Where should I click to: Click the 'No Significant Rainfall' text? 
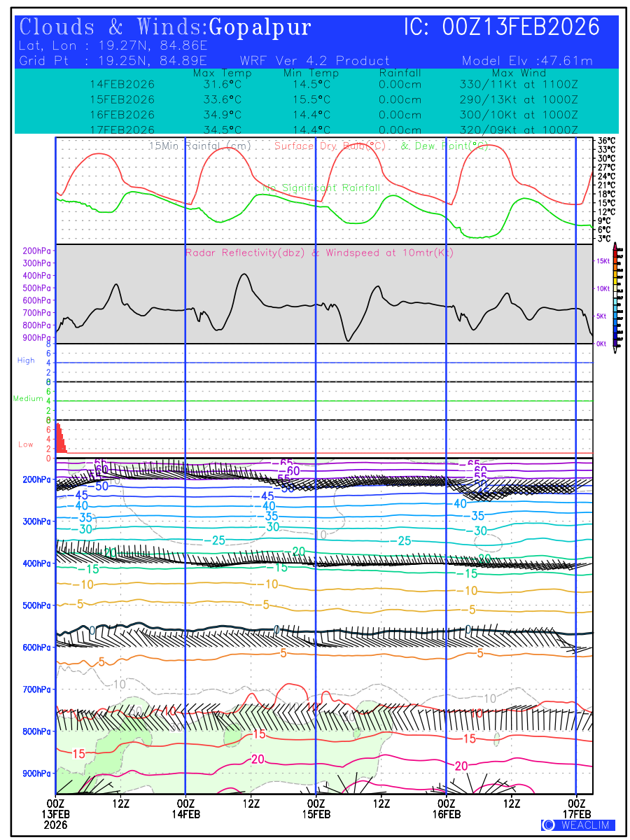(x=321, y=188)
